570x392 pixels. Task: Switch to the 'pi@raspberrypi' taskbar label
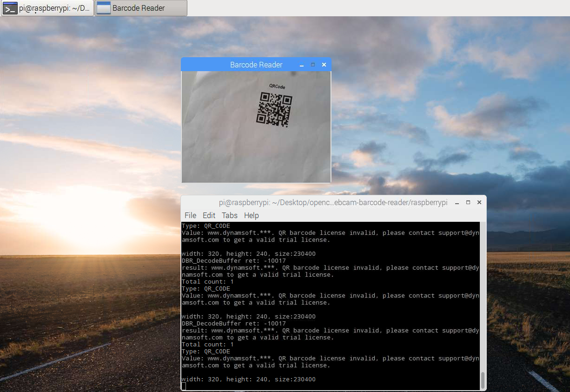tap(54, 8)
